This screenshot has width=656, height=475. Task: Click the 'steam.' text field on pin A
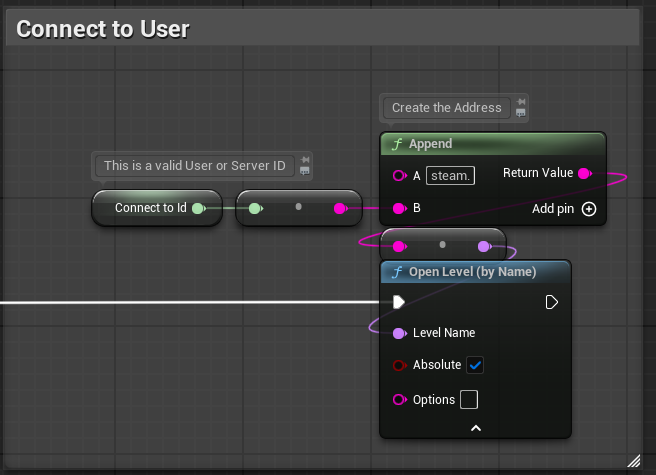point(450,176)
